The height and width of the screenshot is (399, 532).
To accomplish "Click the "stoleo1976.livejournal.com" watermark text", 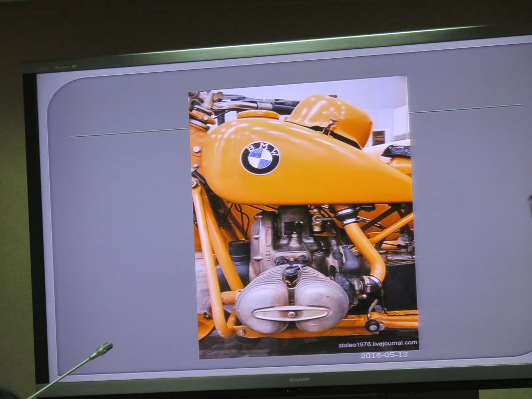I will pos(378,344).
